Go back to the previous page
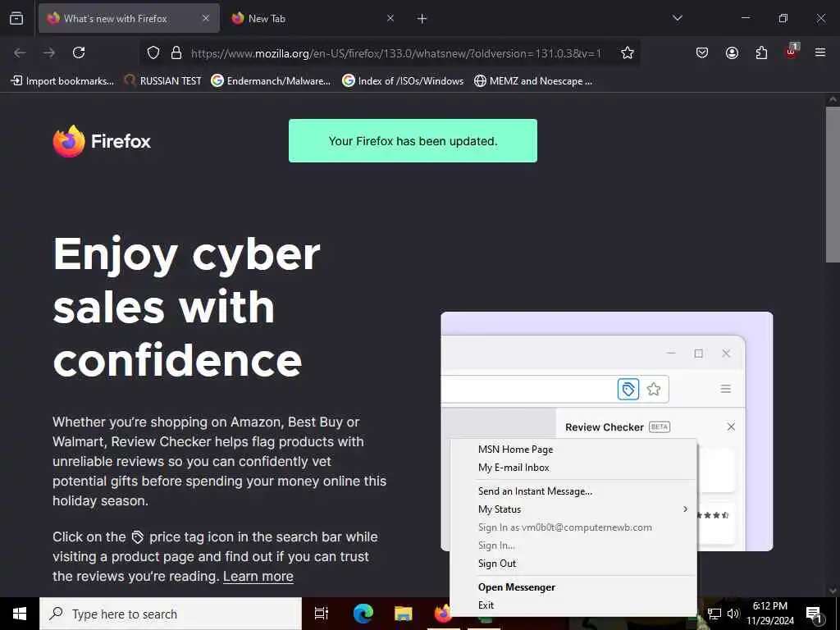Image resolution: width=840 pixels, height=630 pixels. click(20, 52)
